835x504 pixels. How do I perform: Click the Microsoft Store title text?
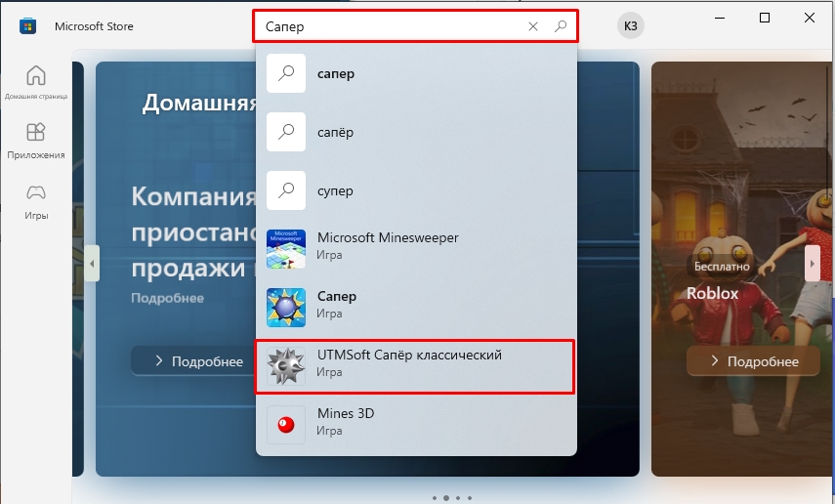pyautogui.click(x=94, y=26)
